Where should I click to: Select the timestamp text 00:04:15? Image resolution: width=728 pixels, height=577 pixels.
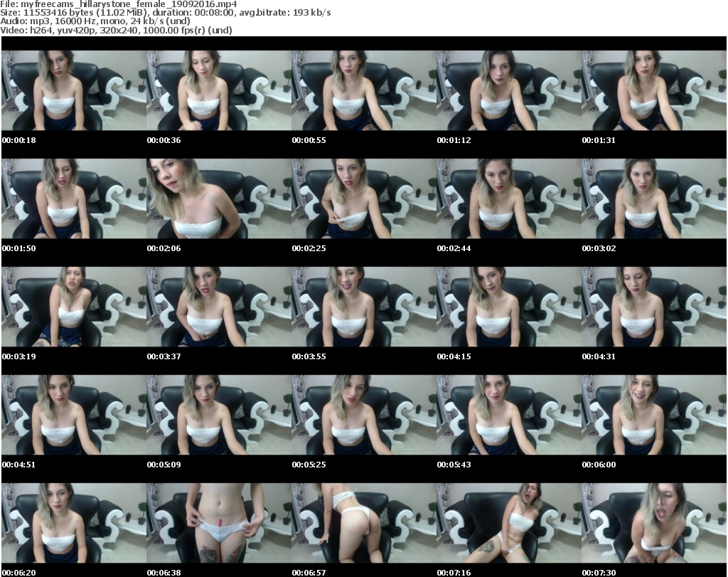(454, 356)
